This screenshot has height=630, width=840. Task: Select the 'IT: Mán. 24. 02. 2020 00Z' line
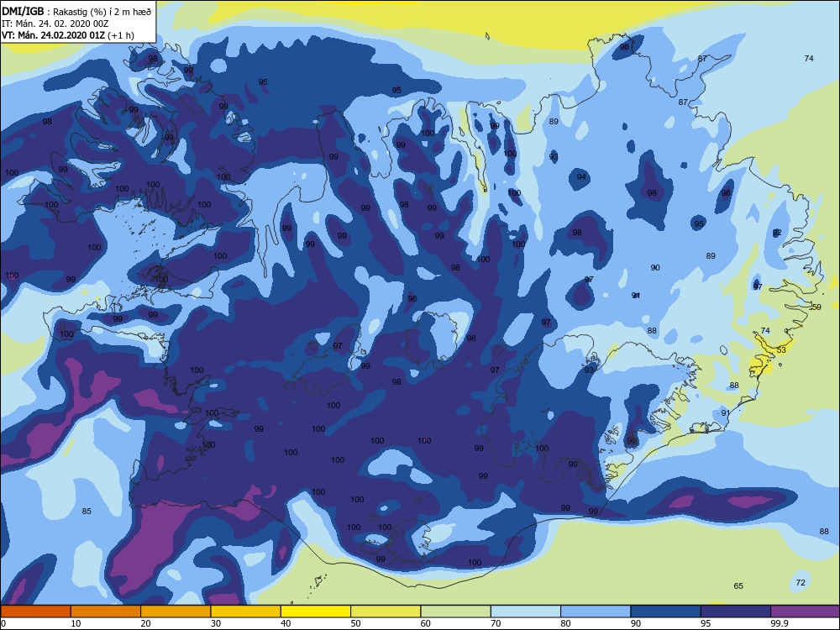tap(55, 24)
